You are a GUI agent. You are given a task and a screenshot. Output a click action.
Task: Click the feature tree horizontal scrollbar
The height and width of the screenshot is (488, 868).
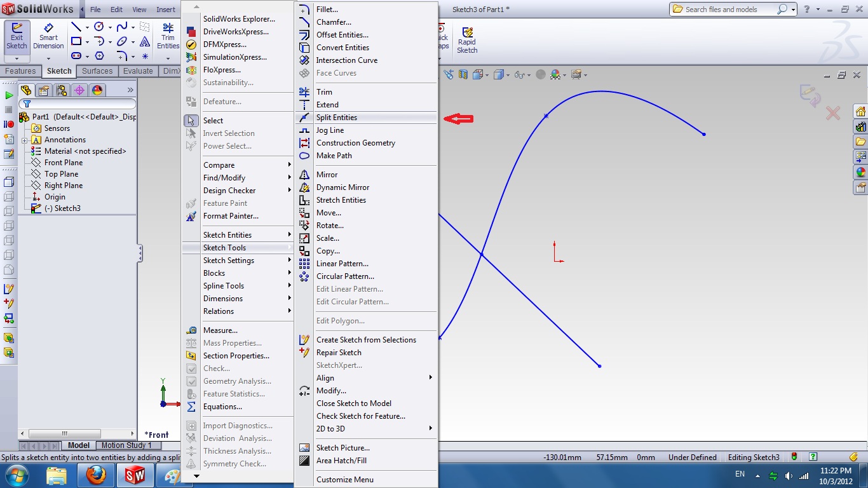click(77, 433)
